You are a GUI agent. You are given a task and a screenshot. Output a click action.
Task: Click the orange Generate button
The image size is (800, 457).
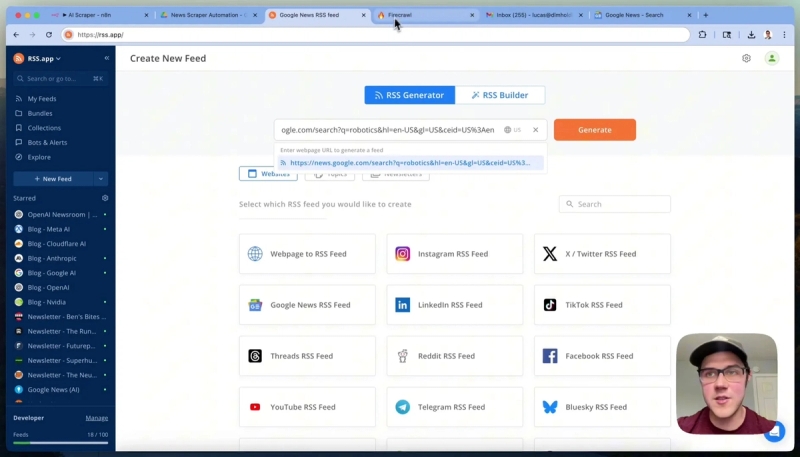(x=595, y=130)
